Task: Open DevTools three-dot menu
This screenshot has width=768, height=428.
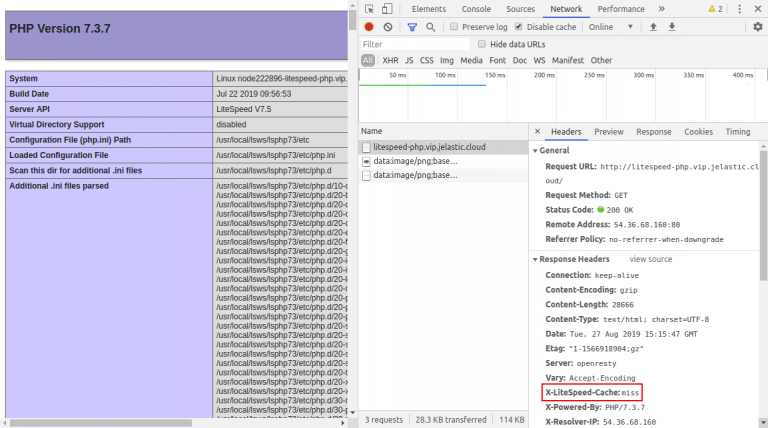Action: point(740,9)
